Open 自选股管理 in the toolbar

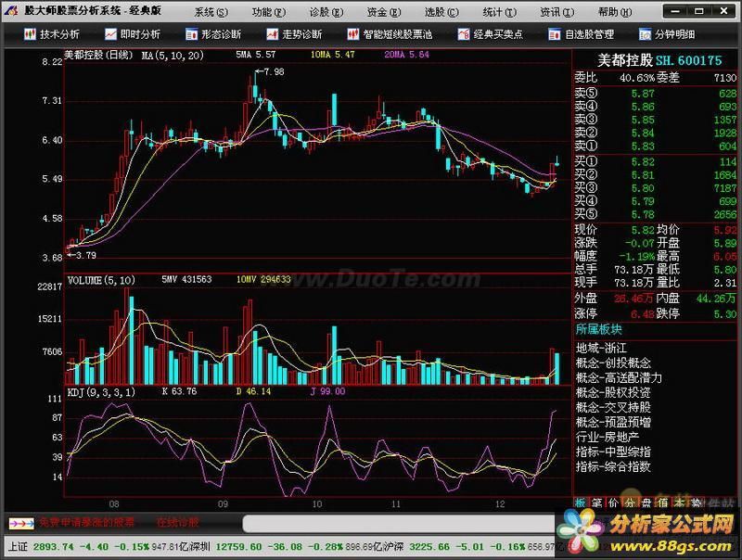click(582, 34)
